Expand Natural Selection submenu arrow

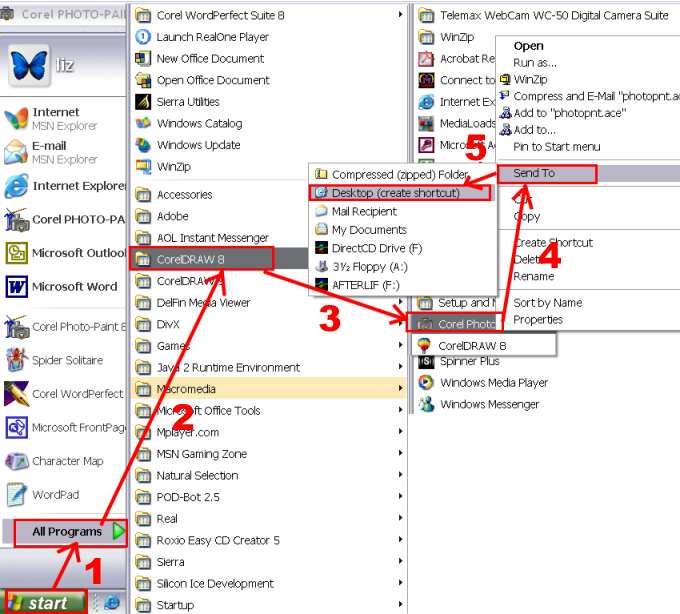tap(401, 475)
